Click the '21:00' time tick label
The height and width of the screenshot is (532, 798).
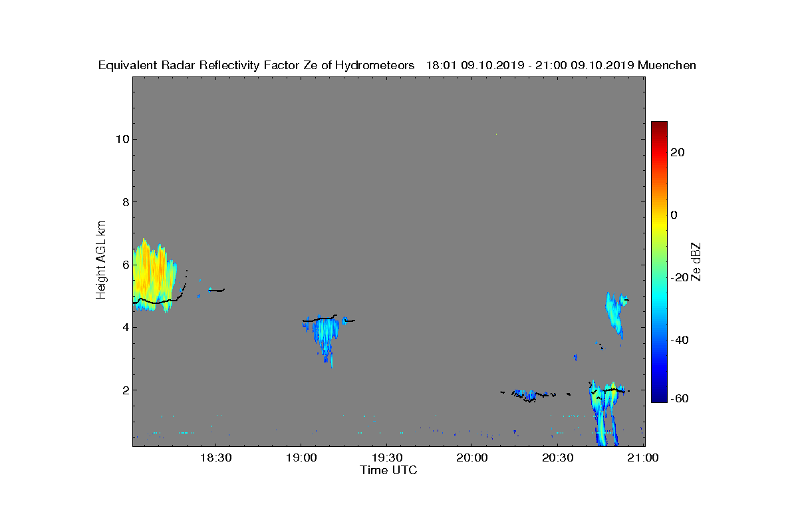click(642, 458)
